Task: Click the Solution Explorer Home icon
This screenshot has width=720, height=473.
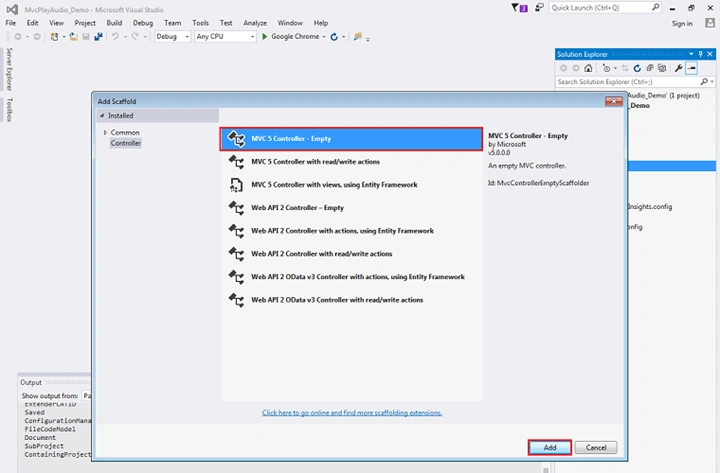Action: pos(588,68)
